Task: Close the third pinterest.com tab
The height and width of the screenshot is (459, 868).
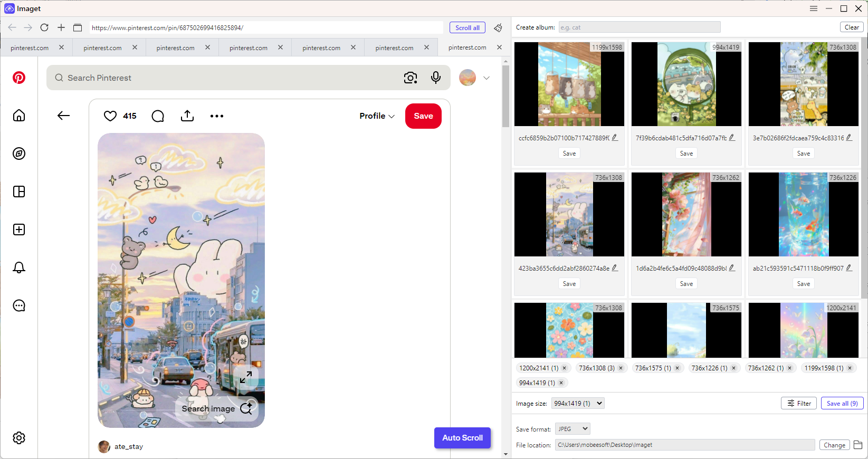Action: 208,47
